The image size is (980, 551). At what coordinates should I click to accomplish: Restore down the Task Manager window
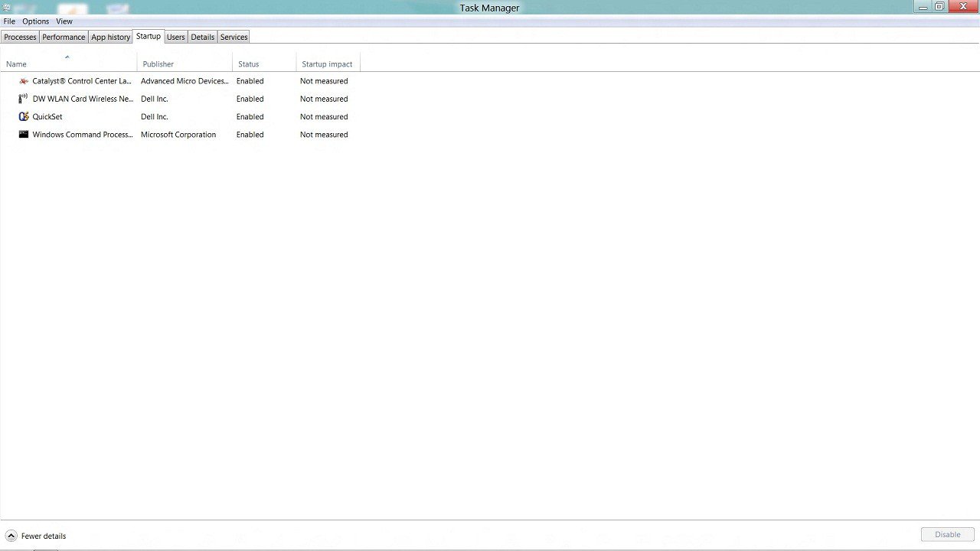pyautogui.click(x=939, y=7)
